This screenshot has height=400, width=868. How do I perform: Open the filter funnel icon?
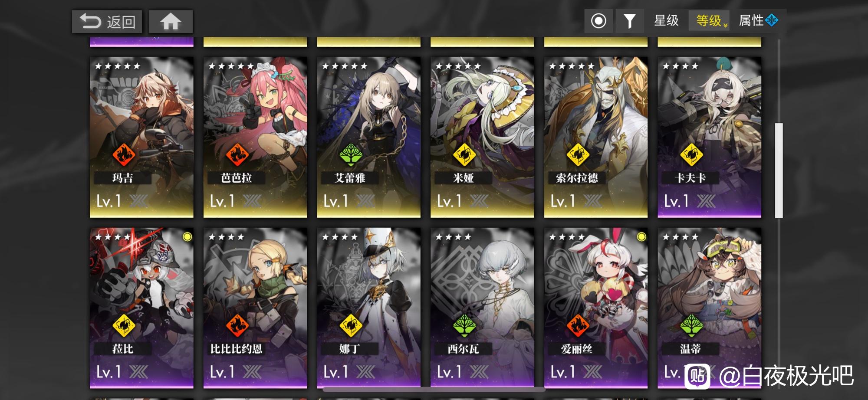[x=629, y=20]
